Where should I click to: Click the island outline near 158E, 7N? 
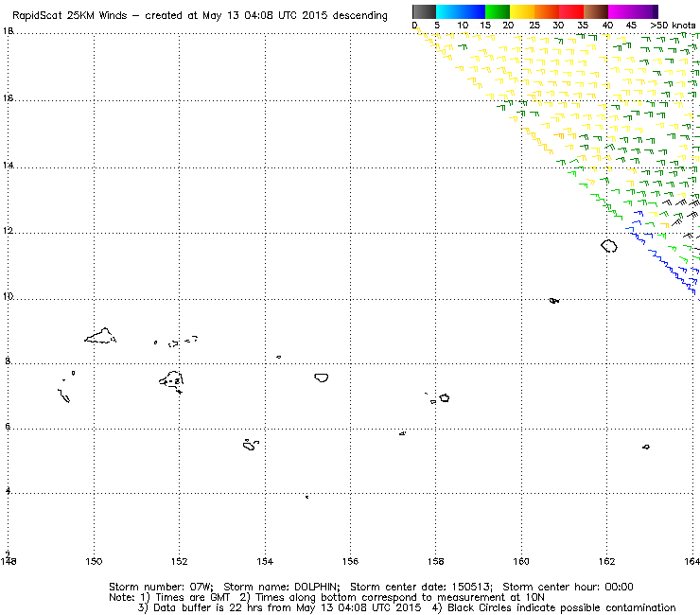[x=445, y=398]
